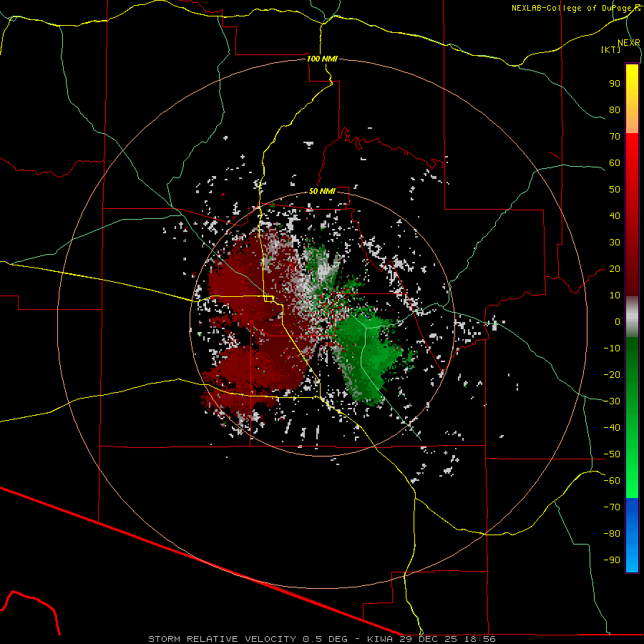Click the -30 knot scale label
Screen dimensions: 644x644
(x=612, y=401)
